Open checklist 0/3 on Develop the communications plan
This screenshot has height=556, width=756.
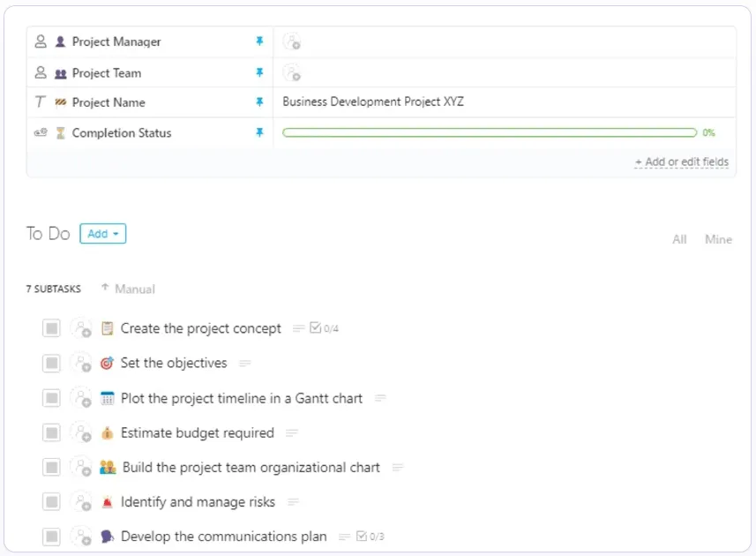pyautogui.click(x=370, y=537)
